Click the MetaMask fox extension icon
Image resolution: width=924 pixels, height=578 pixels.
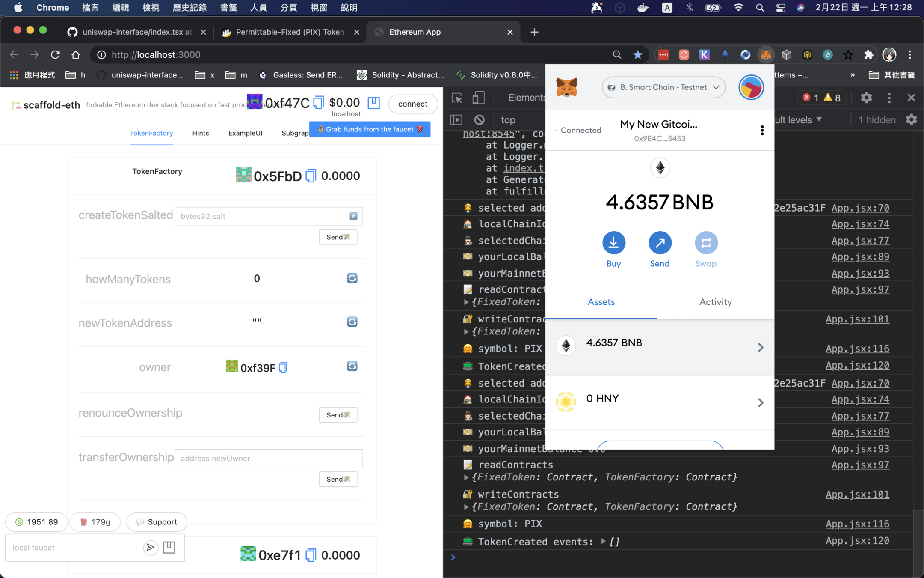point(766,55)
